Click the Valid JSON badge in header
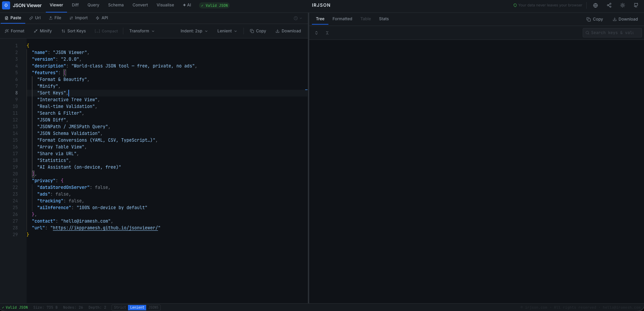 [214, 5]
